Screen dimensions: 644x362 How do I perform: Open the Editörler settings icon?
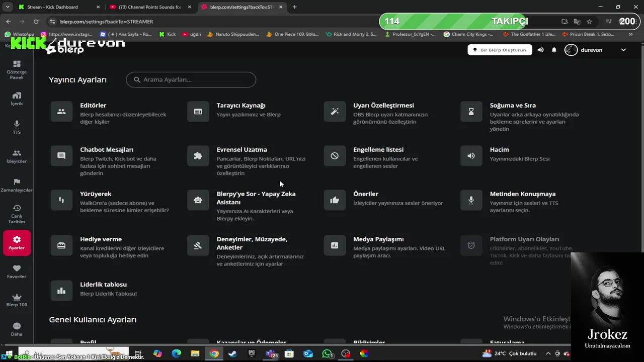[61, 112]
